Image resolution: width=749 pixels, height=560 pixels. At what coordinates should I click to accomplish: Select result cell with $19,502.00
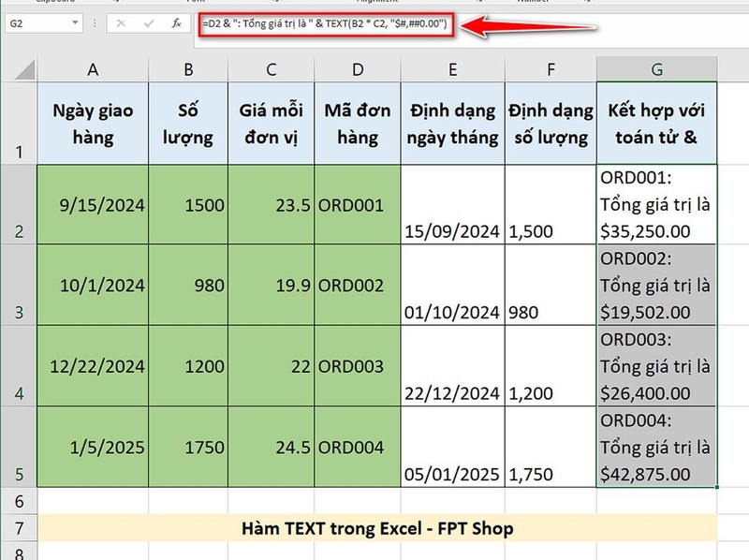click(x=657, y=286)
